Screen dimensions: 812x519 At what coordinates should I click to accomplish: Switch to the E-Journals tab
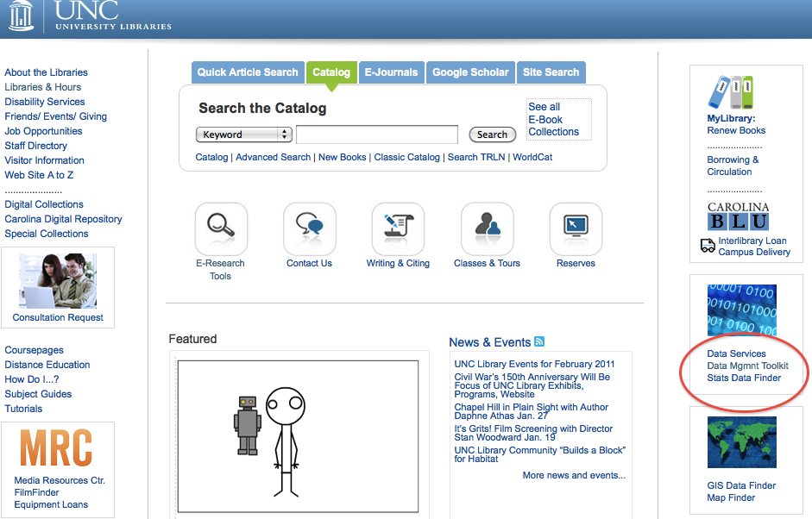point(391,72)
